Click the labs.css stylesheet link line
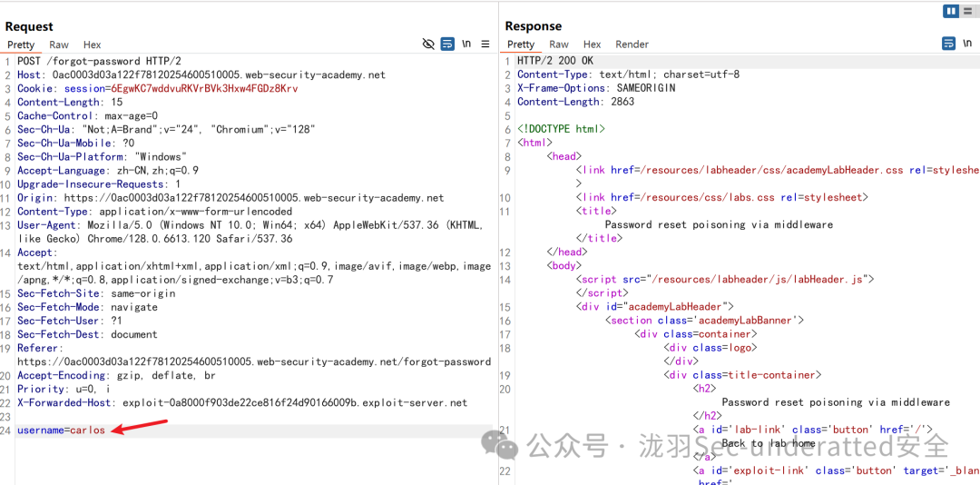The image size is (980, 485). coord(722,198)
